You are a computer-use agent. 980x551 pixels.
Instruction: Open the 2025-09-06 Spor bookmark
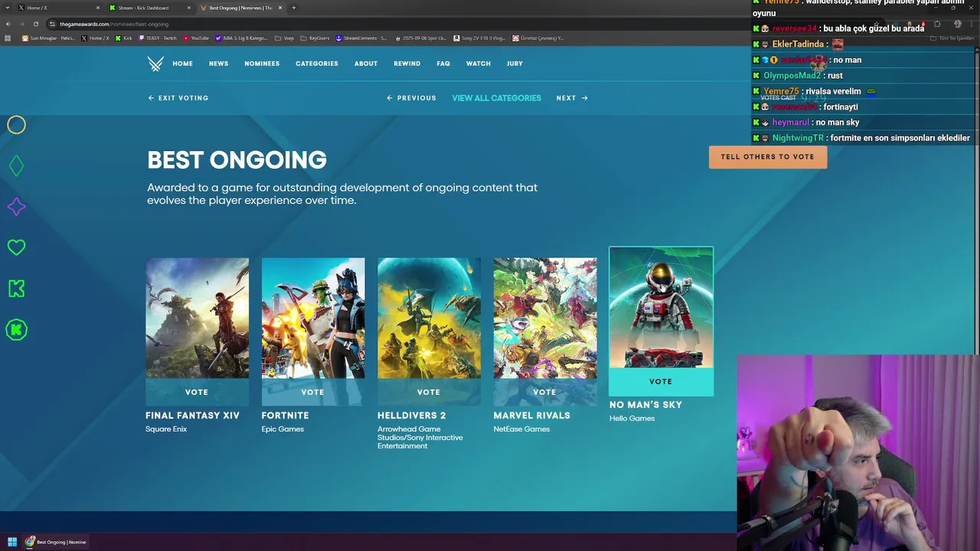421,37
